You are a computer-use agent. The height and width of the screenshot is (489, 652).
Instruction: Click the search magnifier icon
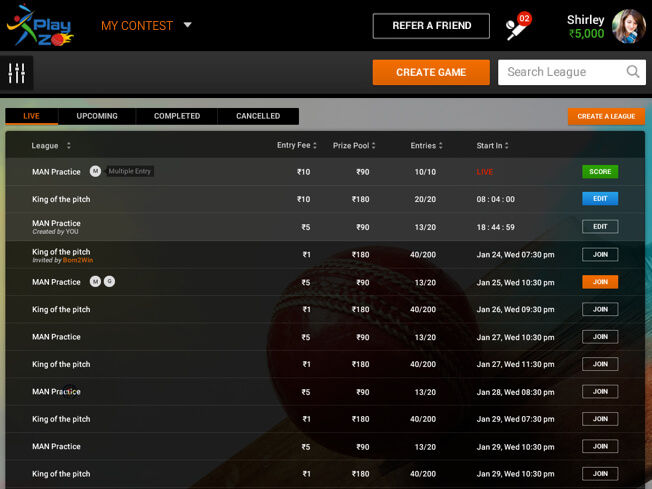pos(632,72)
